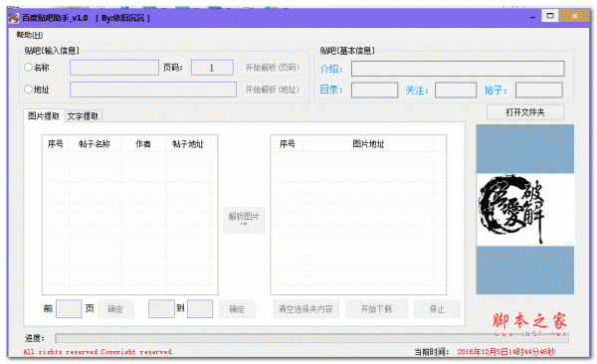Focus the 地址 URL input field
The height and width of the screenshot is (364, 597).
[x=153, y=90]
